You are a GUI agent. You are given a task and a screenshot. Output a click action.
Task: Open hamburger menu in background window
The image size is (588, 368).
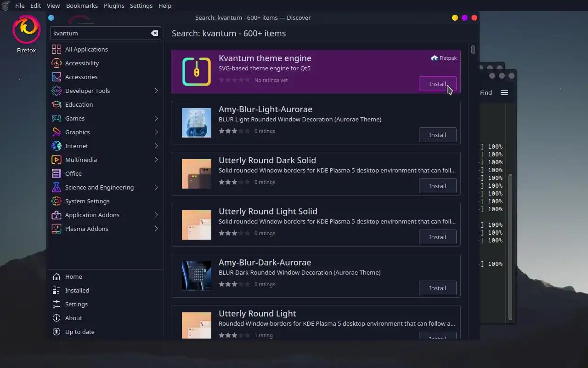[x=504, y=92]
